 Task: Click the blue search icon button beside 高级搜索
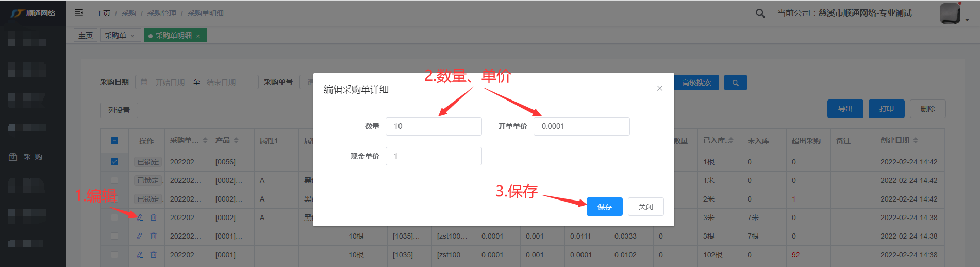coord(735,82)
